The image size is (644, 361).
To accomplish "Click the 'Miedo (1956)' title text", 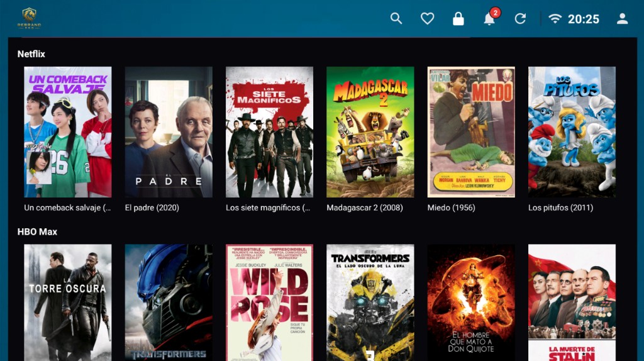I will point(452,208).
